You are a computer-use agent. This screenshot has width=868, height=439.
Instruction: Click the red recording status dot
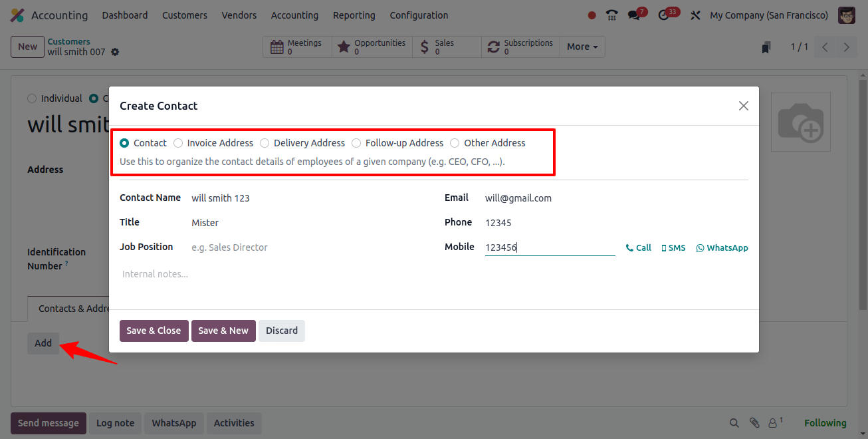click(x=592, y=15)
